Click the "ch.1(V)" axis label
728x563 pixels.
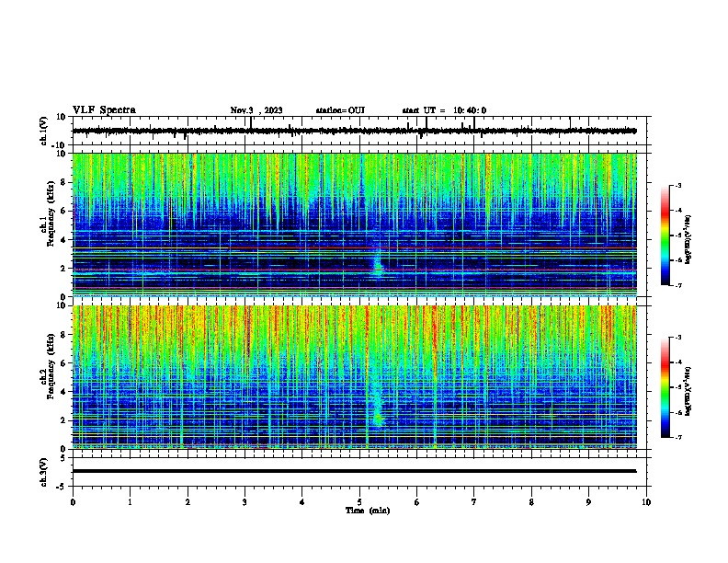click(44, 131)
